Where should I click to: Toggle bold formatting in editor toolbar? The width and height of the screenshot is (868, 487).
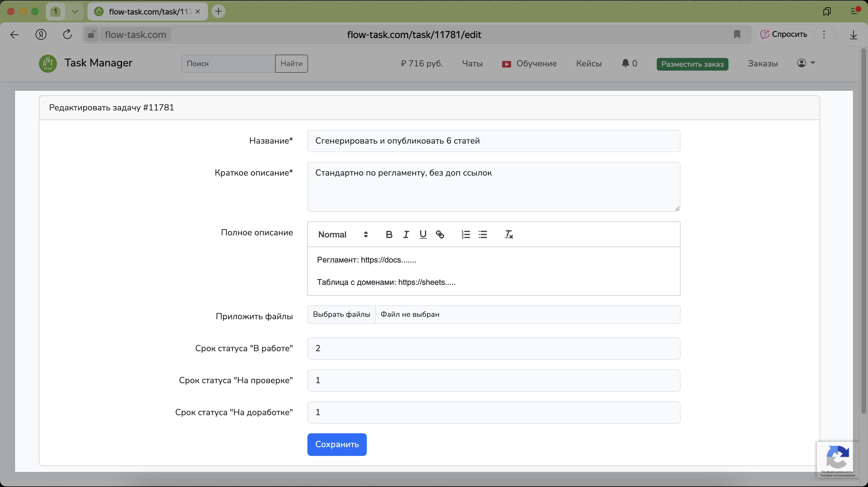click(389, 234)
